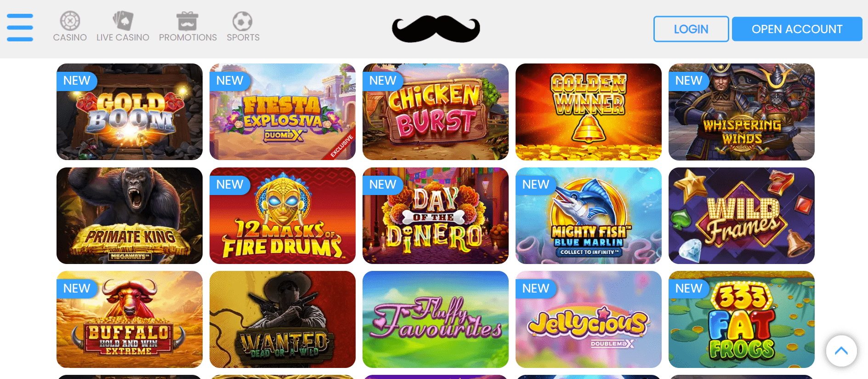Select Mighty Fish Blue Marlin game
Screen dimensions: 868x379
[589, 216]
